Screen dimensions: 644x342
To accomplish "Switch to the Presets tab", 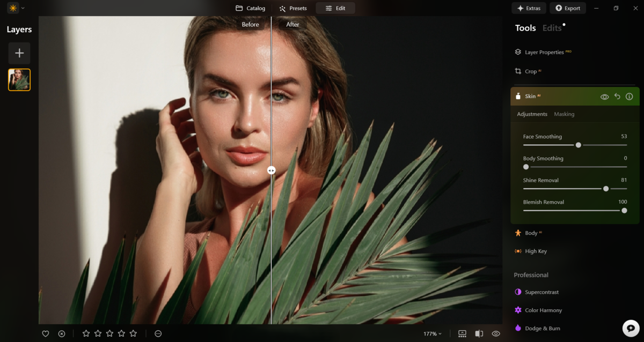I will point(292,8).
